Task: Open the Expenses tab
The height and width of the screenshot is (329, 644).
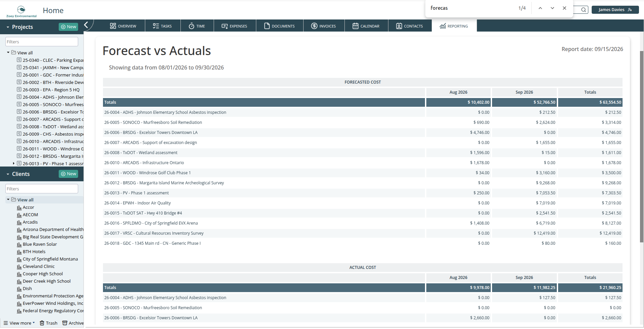Action: (x=234, y=26)
